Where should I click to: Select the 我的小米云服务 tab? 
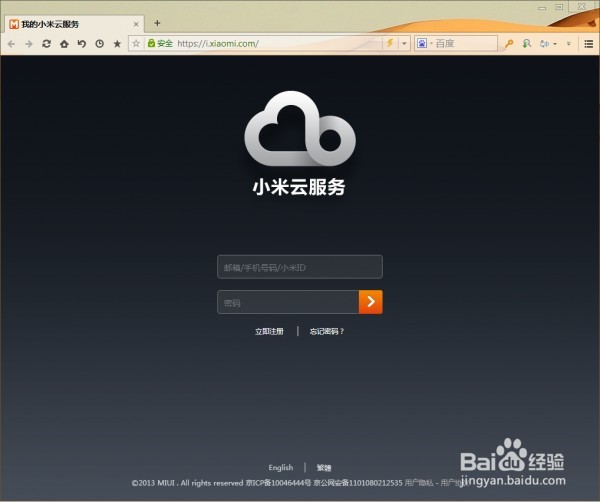point(75,24)
